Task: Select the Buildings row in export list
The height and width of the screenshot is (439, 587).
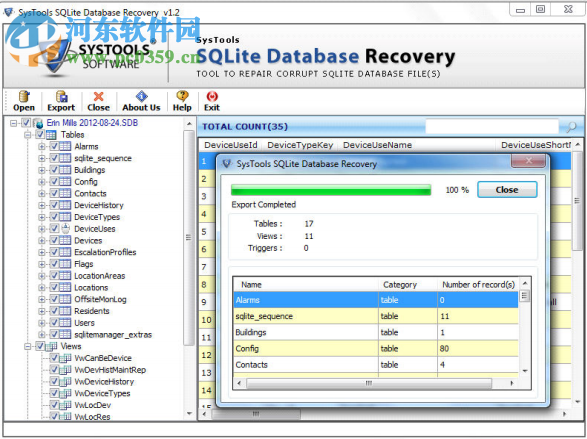Action: [x=376, y=332]
